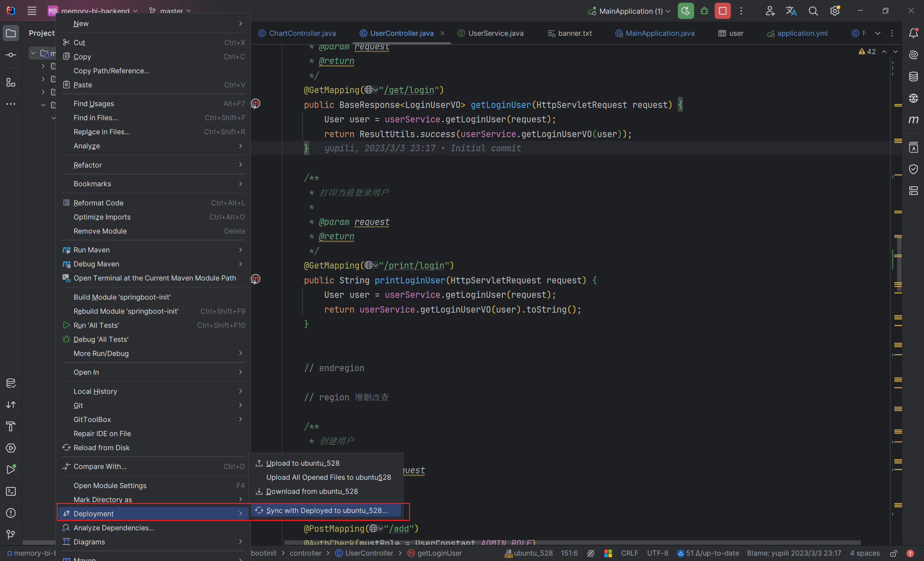This screenshot has height=561, width=924.
Task: Click the /get/login URL link in code
Action: (x=408, y=90)
